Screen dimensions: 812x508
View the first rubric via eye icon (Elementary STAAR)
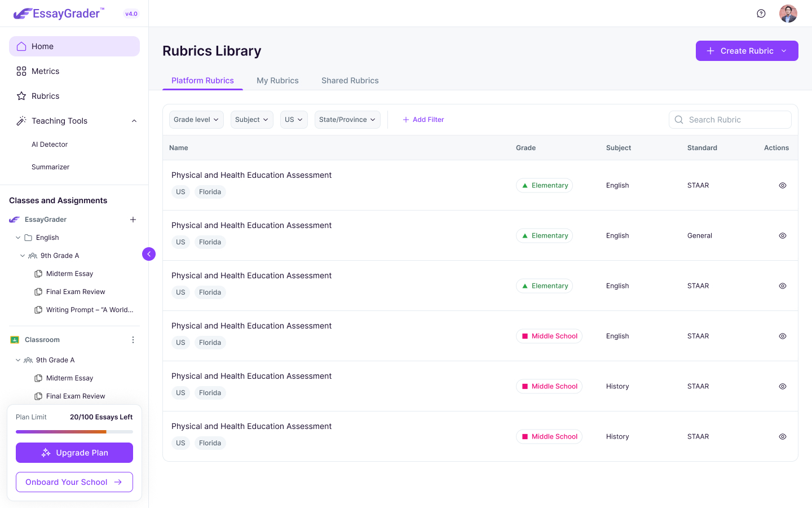[783, 185]
